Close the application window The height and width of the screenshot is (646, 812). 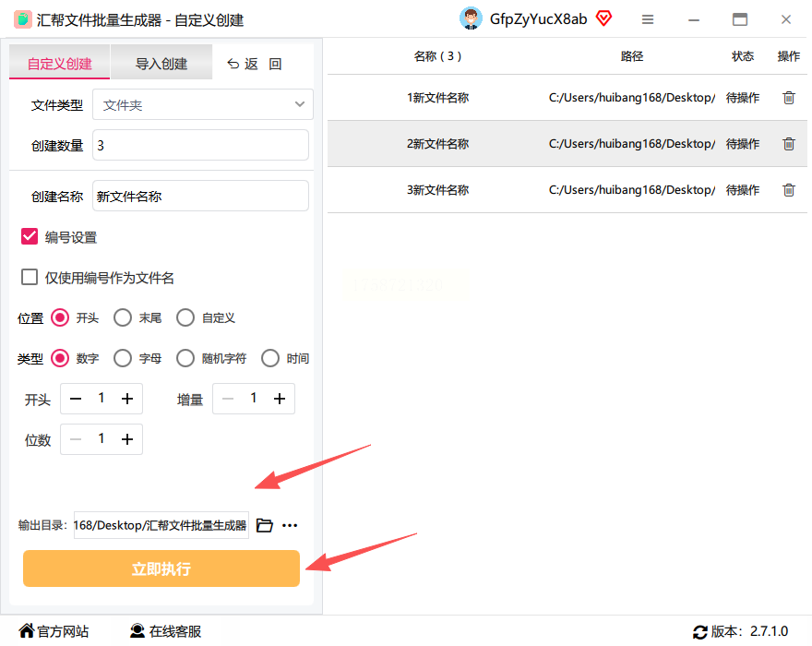[785, 19]
